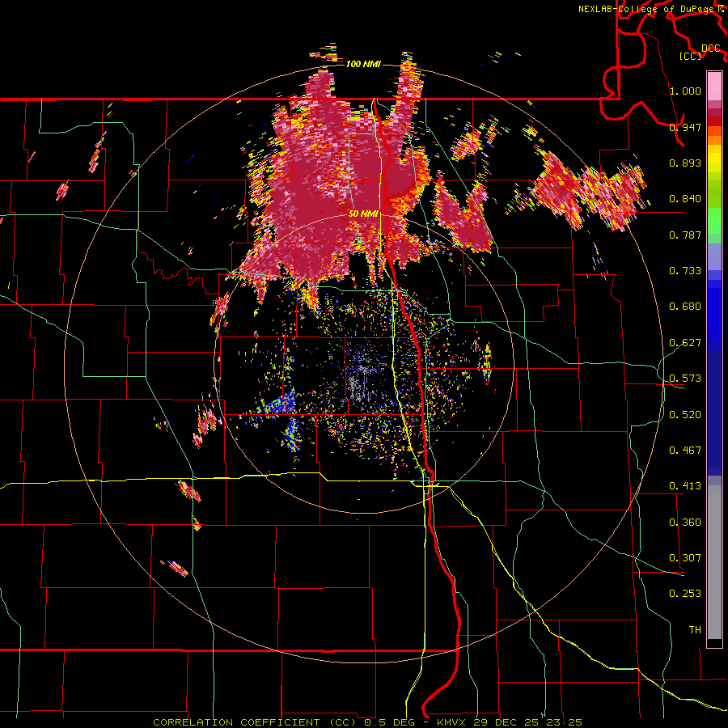Click the 0.733 scale value
Image resolution: width=728 pixels, height=728 pixels.
(x=685, y=271)
